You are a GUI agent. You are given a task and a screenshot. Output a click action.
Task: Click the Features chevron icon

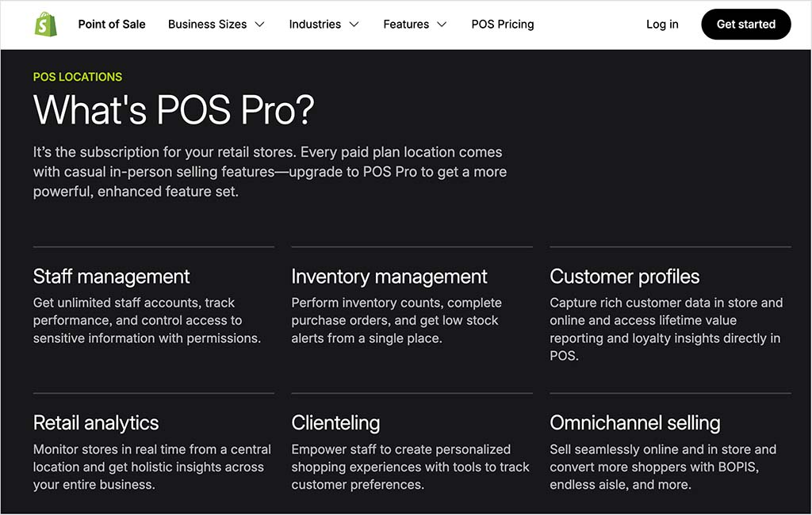pos(442,25)
